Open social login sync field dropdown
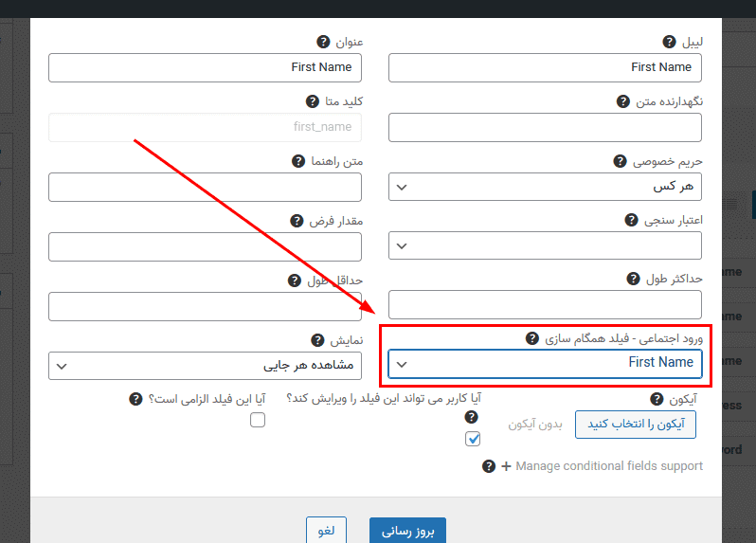This screenshot has height=543, width=756. [x=545, y=364]
